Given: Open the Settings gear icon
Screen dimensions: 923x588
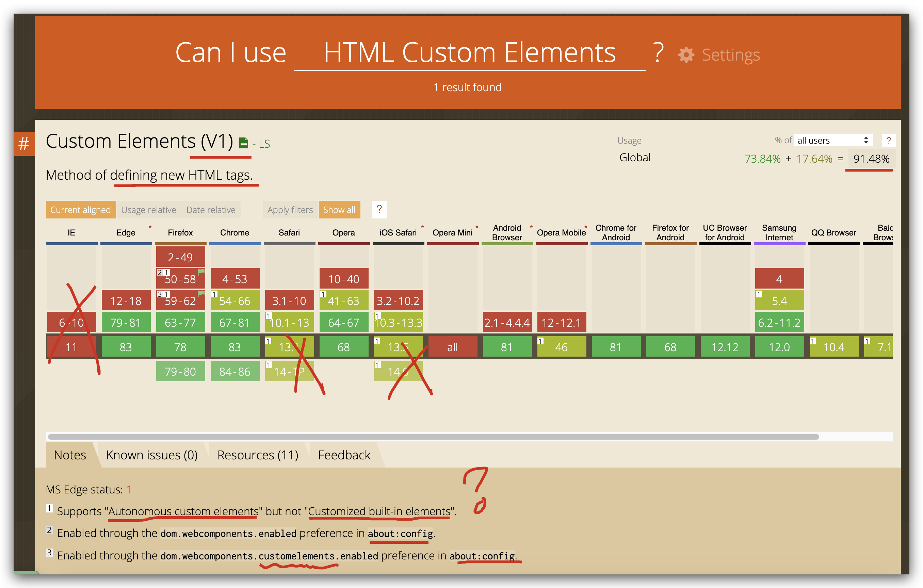Looking at the screenshot, I should [x=686, y=55].
